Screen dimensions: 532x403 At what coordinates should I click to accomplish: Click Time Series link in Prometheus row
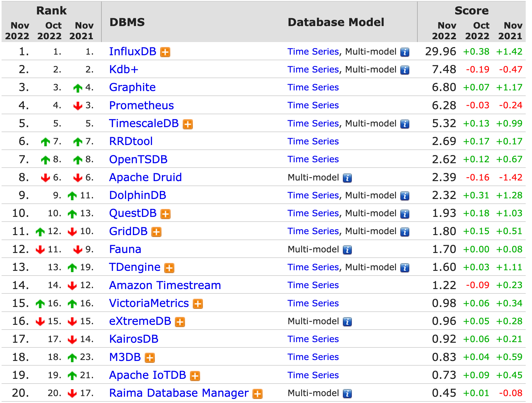pos(313,105)
